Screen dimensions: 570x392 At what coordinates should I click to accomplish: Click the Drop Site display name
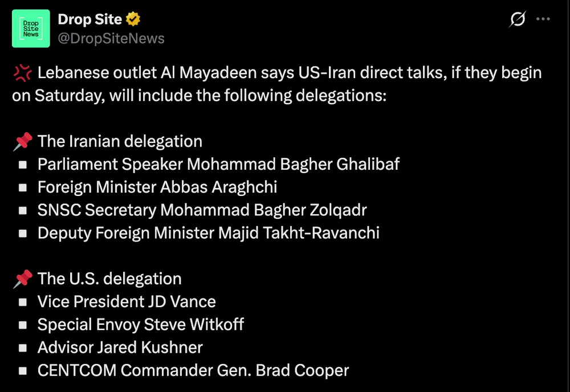(89, 19)
